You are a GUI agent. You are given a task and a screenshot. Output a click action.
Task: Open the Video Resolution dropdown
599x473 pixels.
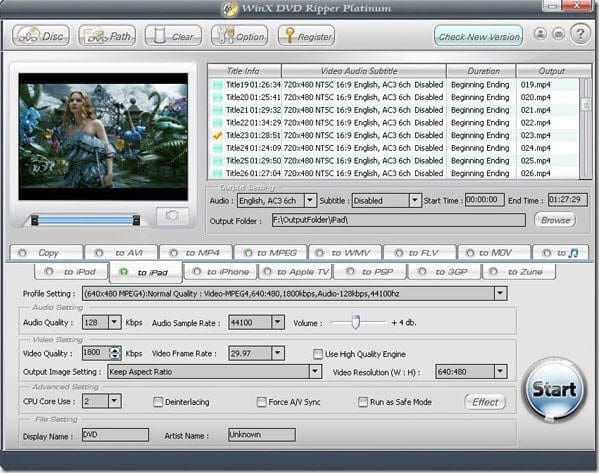point(500,371)
